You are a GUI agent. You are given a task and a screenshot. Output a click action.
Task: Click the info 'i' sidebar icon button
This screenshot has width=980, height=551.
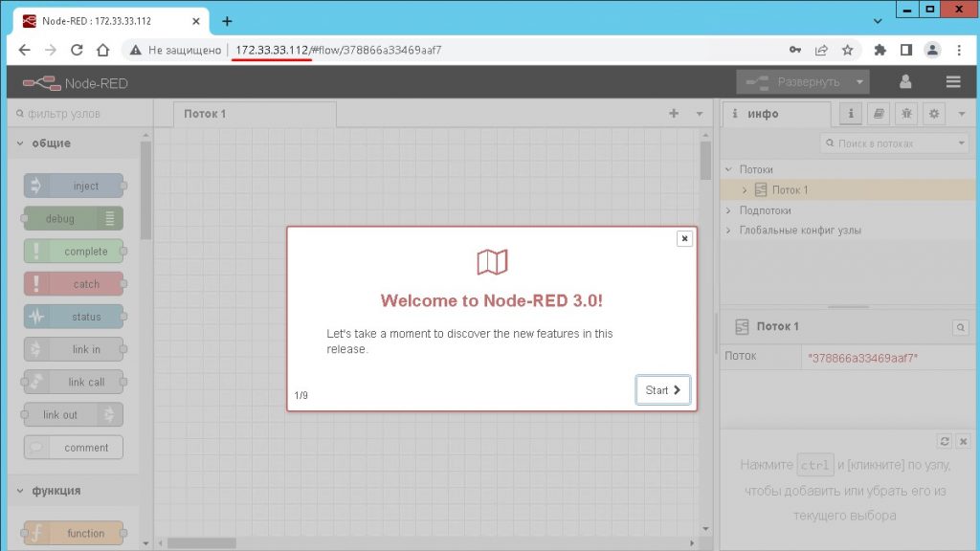[851, 114]
